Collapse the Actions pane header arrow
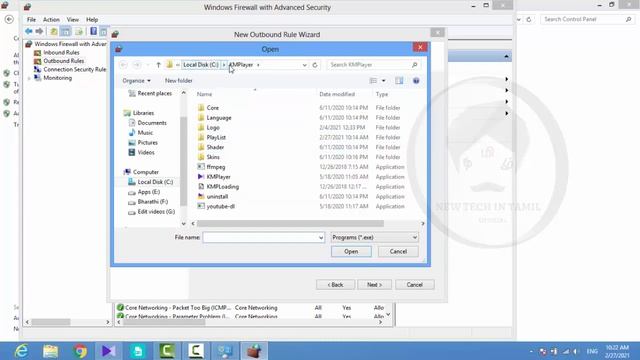Viewport: 640px width, 360px height. tap(506, 56)
